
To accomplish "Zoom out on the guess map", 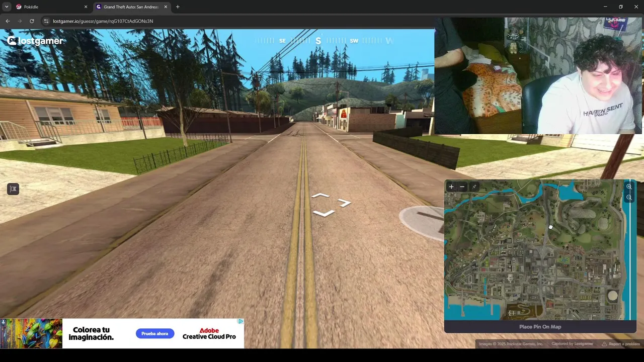I will (x=629, y=197).
